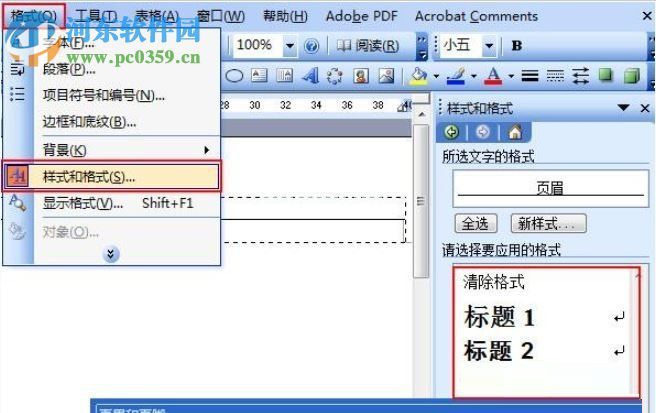Select Styles and Formatting (样式和格式) entry
This screenshot has width=656, height=413.
tap(111, 177)
